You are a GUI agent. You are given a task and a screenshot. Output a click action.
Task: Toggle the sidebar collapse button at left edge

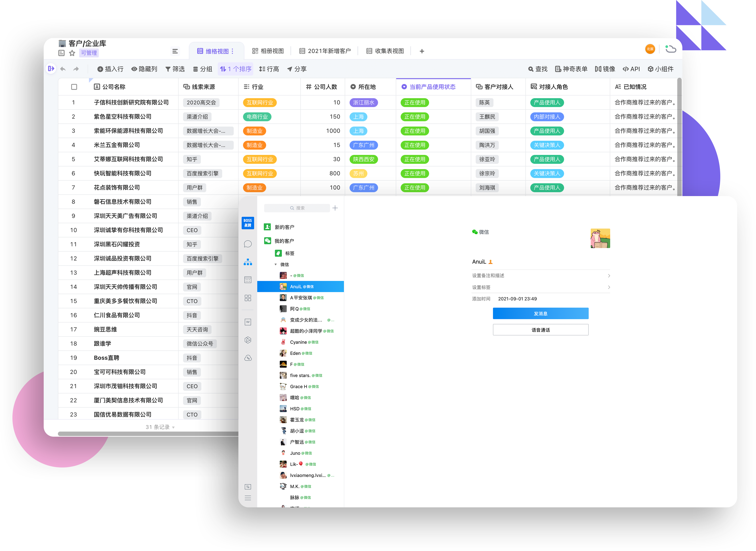click(51, 69)
